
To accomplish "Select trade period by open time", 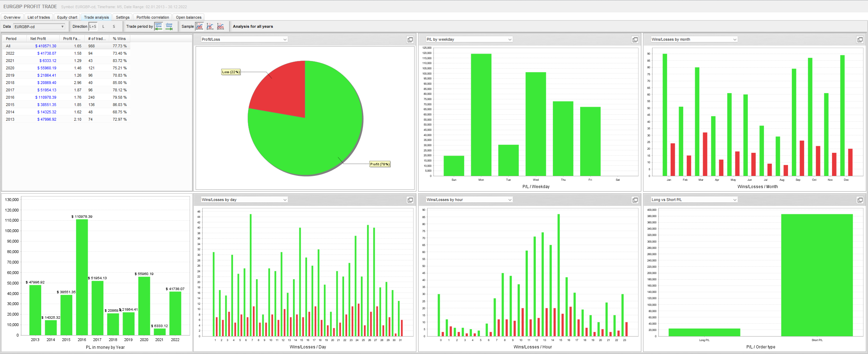I will 158,26.
